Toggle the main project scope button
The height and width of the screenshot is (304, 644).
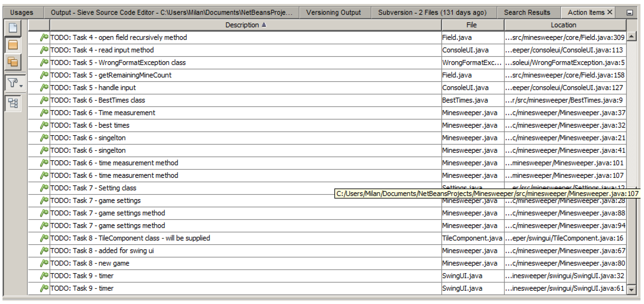click(13, 45)
